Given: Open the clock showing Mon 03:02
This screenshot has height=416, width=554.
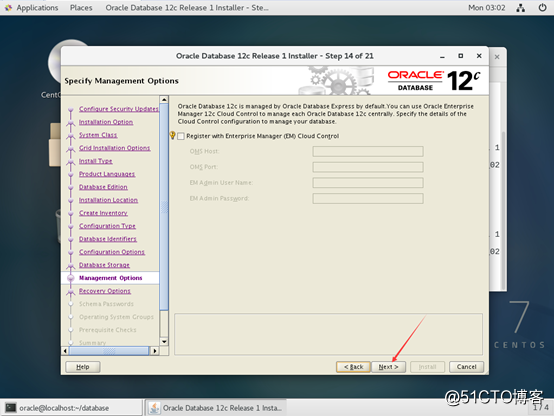Looking at the screenshot, I should (x=487, y=7).
